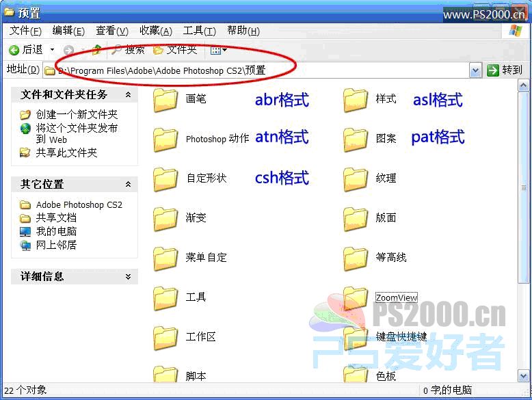Click 将这个文件夹发布到 Web link
The height and width of the screenshot is (400, 532).
(77, 133)
